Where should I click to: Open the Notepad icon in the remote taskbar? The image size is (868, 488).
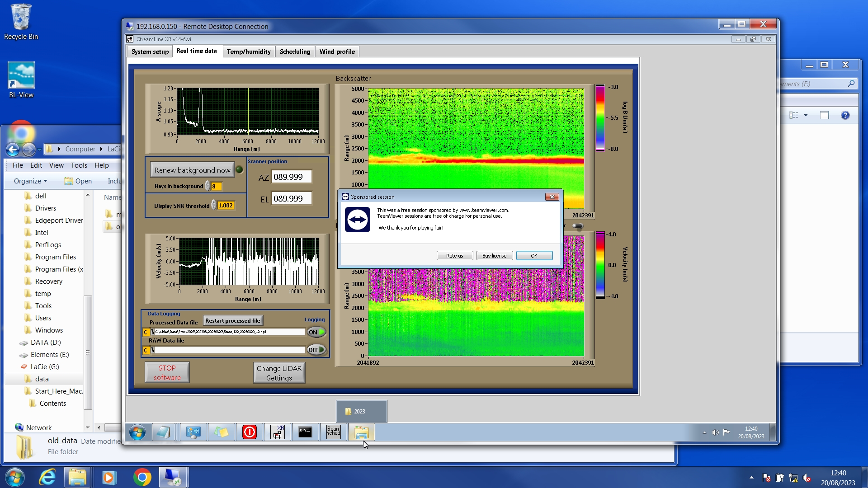(x=163, y=432)
